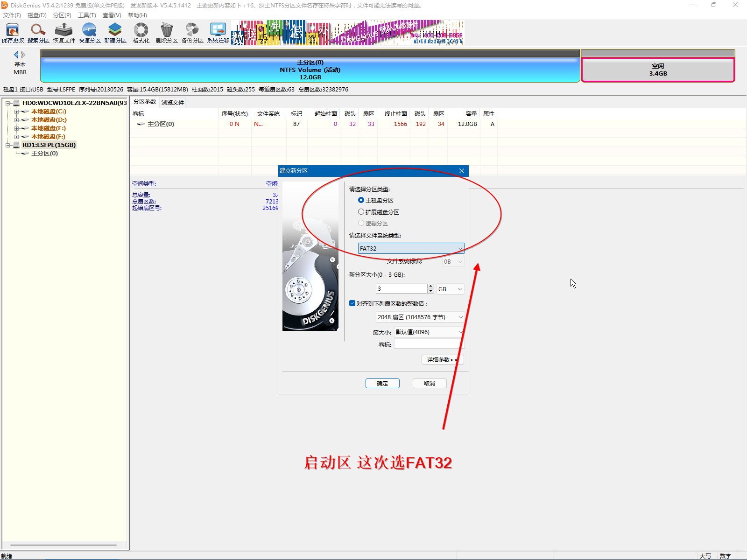
Task: Open the 工具(T) menu
Action: pyautogui.click(x=87, y=15)
